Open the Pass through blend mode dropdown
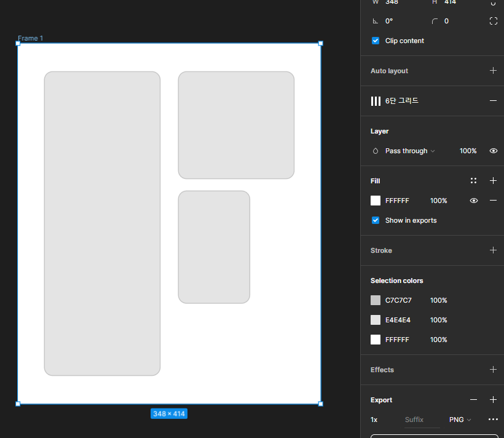This screenshot has width=504, height=438. click(410, 151)
